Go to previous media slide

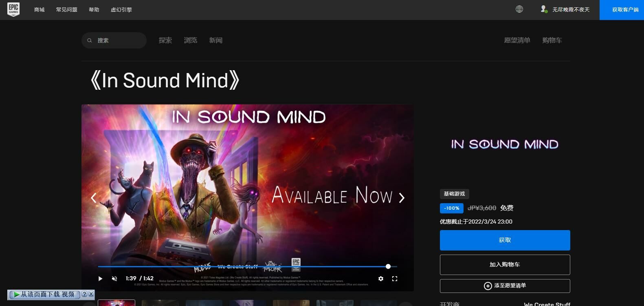[94, 198]
